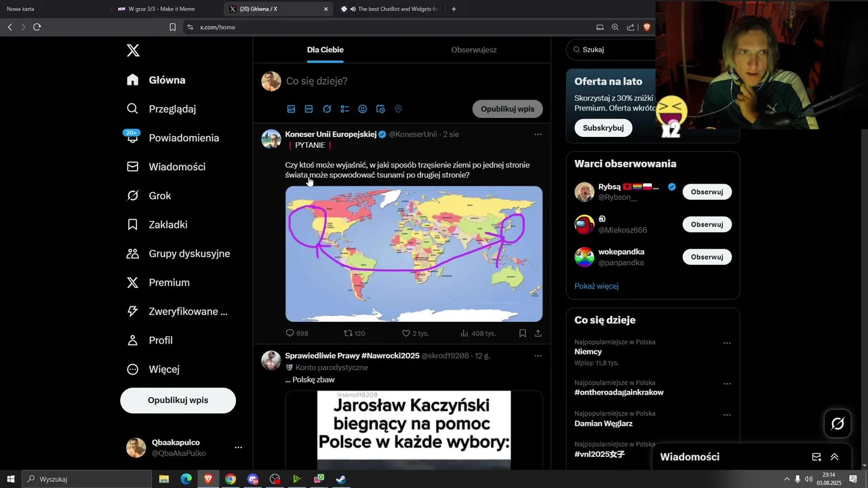
Task: Expand the Wiadomości messages drawer
Action: 835,457
